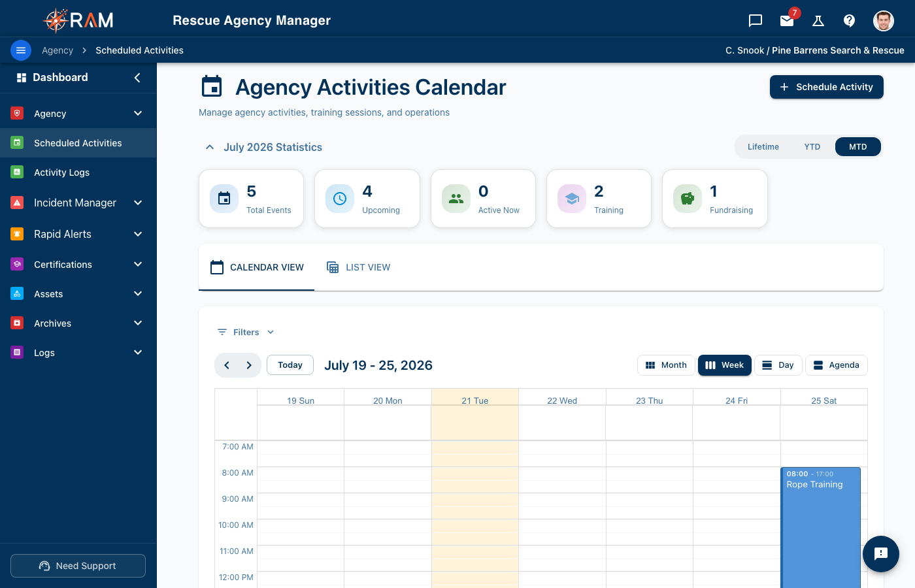Click the Activity Logs sidebar icon
Screen dimensions: 915x588
tap(18, 172)
